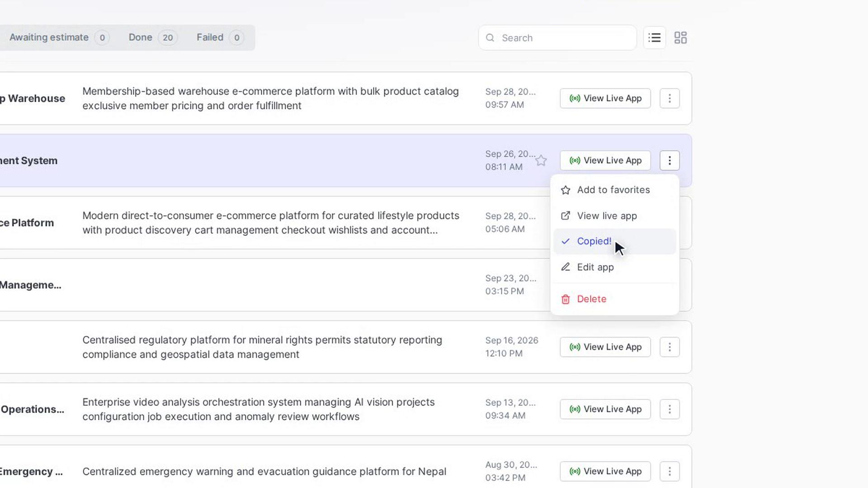Viewport: 868px width, 488px height.
Task: Click the 'nent System' app title
Action: tap(28, 161)
